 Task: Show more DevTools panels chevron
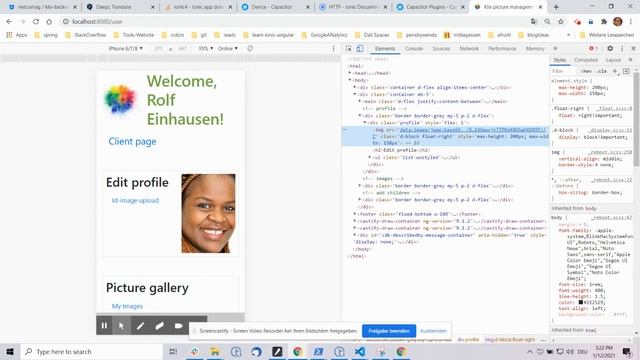555,48
